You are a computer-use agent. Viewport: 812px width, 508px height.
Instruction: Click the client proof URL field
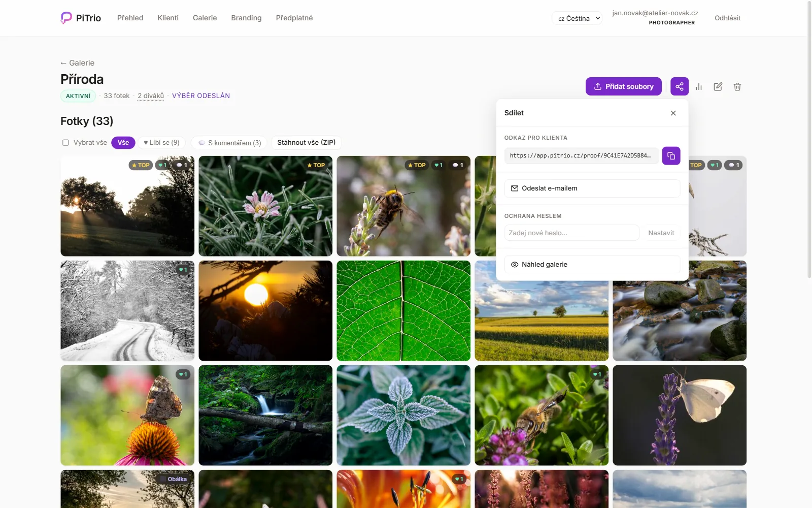(582, 155)
